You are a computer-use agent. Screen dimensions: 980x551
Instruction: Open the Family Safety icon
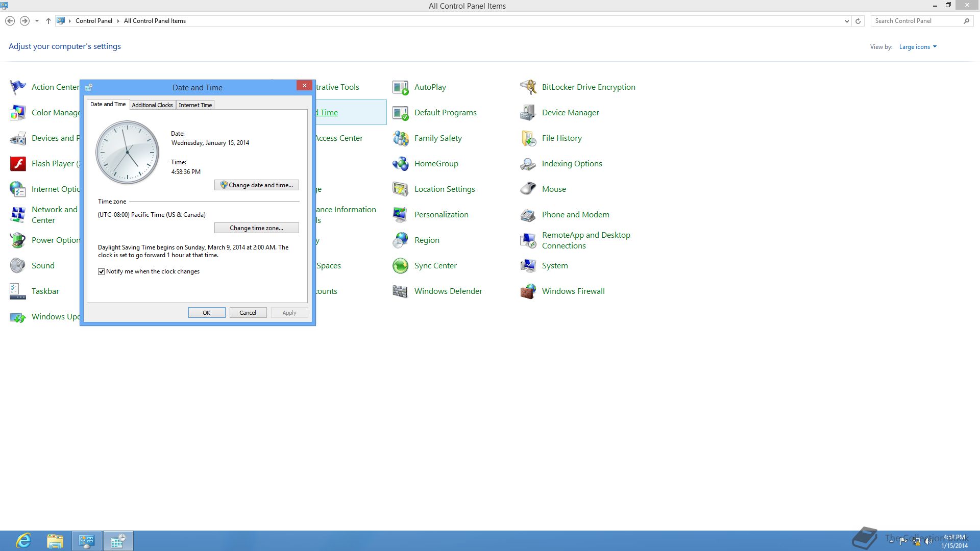tap(401, 138)
